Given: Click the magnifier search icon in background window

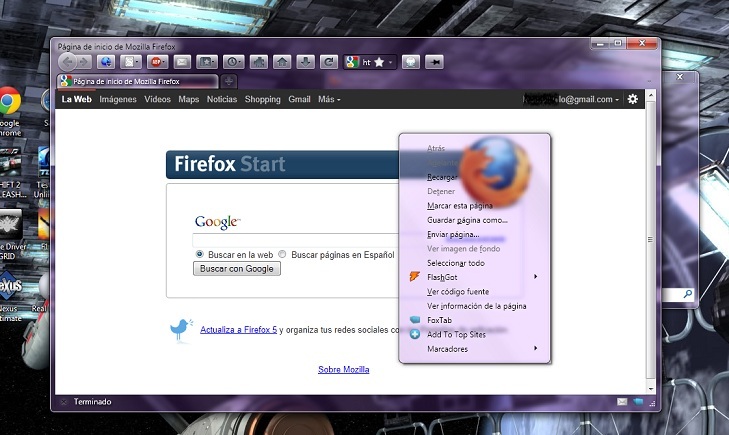Looking at the screenshot, I should pos(687,294).
